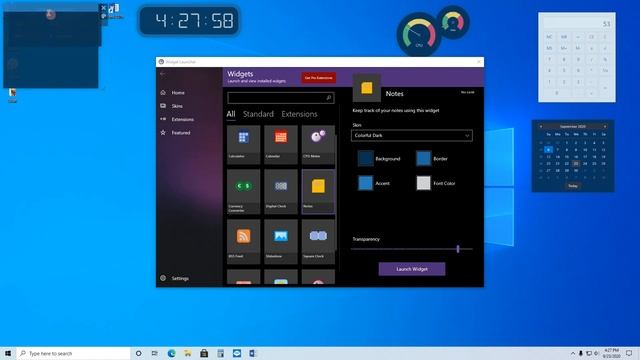The height and width of the screenshot is (360, 640).
Task: Open File Explorer from taskbar
Action: (x=187, y=353)
